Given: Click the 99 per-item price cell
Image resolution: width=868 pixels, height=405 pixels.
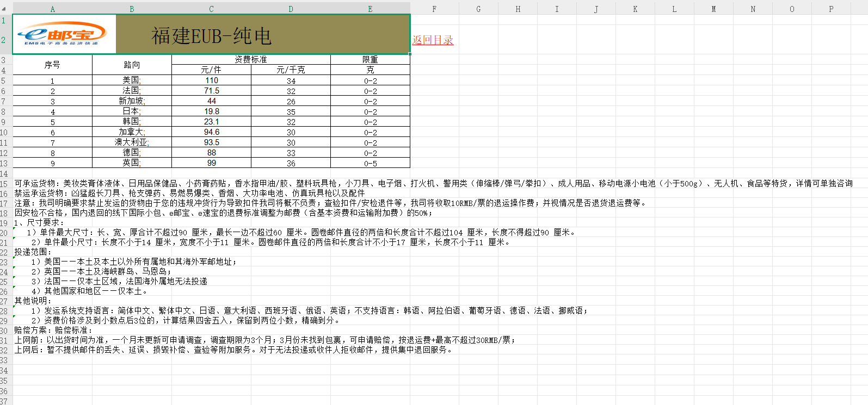Looking at the screenshot, I should point(211,163).
